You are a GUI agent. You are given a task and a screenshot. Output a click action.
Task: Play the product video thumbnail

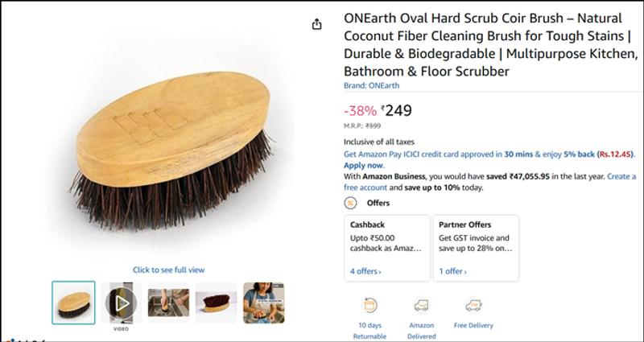(x=121, y=303)
